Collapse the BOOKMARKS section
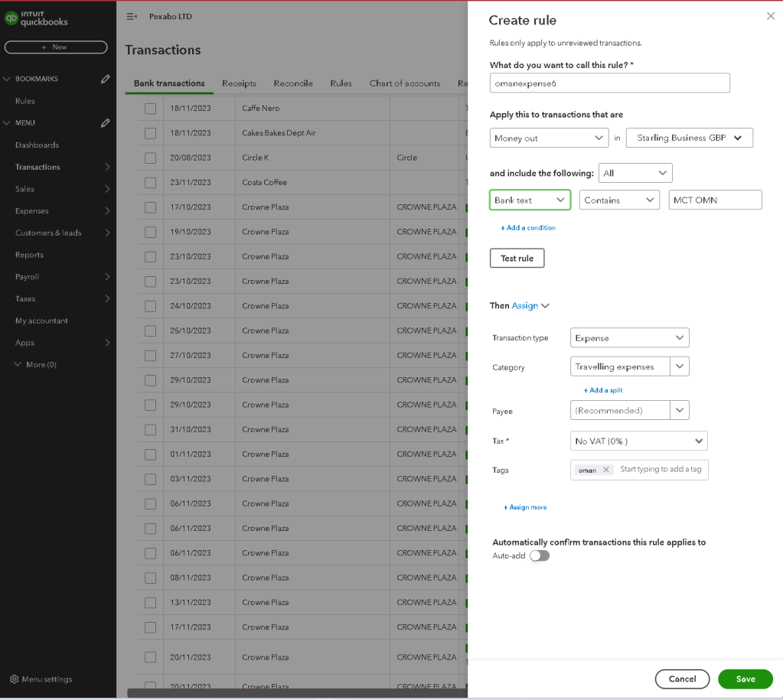The width and height of the screenshot is (783, 700). pyautogui.click(x=7, y=79)
